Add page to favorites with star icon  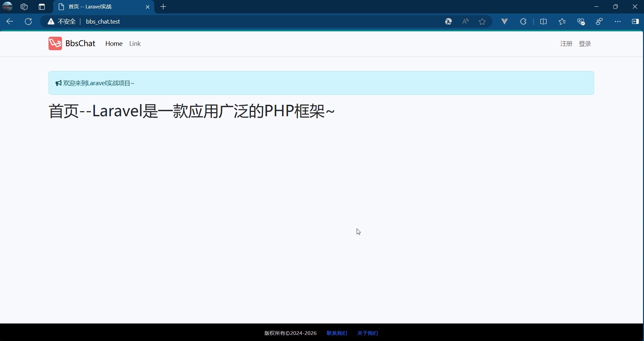(482, 22)
